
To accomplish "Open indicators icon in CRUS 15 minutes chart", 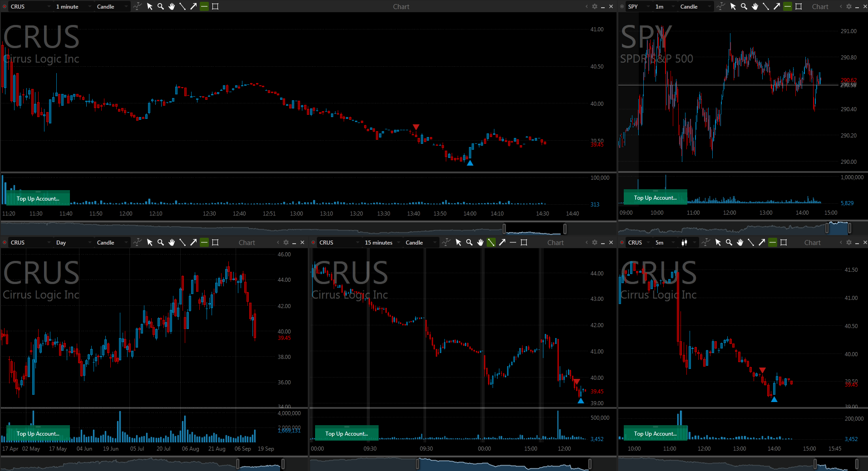I will pos(446,242).
